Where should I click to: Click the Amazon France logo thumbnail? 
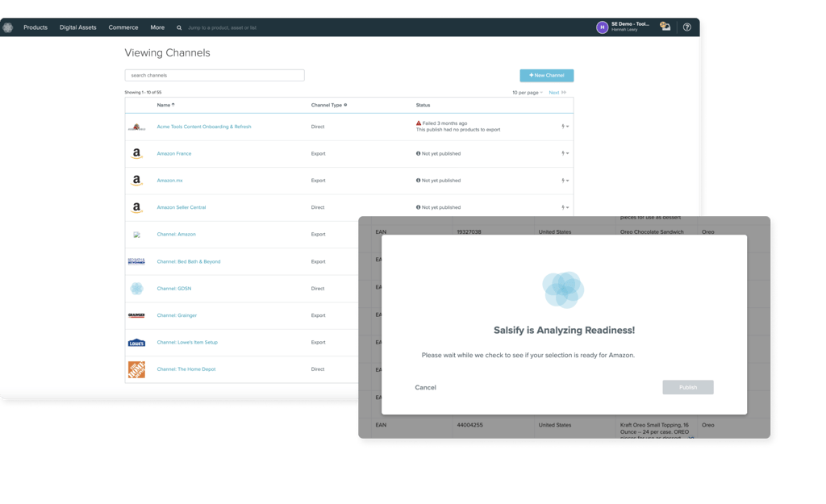[x=136, y=154]
